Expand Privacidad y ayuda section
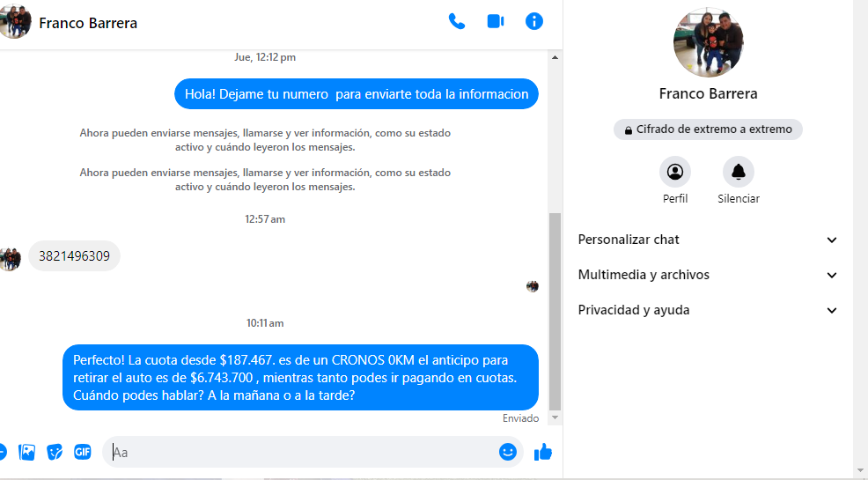The image size is (868, 480). coord(708,310)
